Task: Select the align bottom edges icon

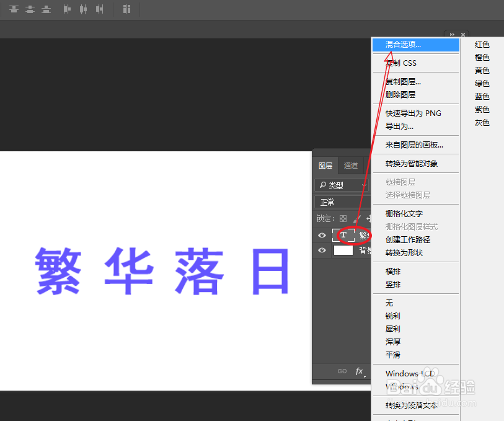Action: click(46, 9)
